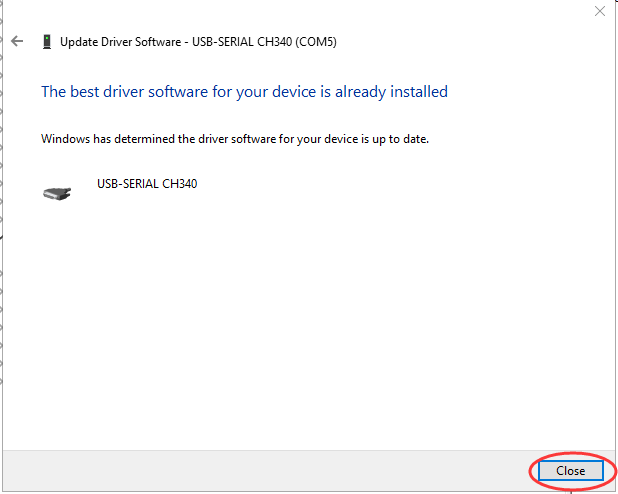Click the word "is" in the blue heading
The width and height of the screenshot is (618, 494).
pos(325,92)
